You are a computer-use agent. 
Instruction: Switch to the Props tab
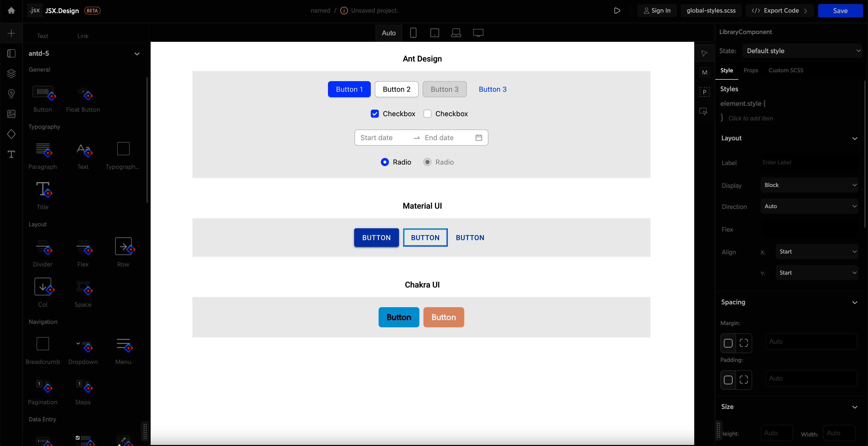750,71
